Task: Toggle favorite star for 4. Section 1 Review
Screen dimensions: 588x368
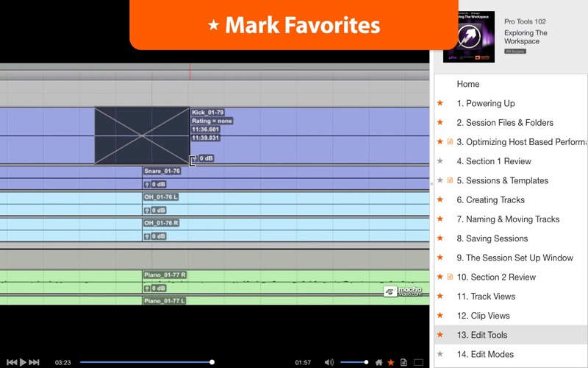Action: point(440,160)
